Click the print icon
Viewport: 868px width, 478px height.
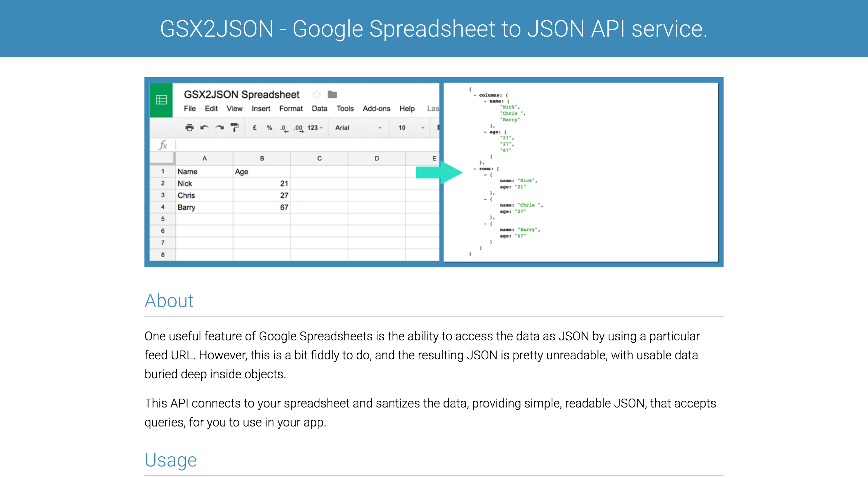tap(190, 127)
